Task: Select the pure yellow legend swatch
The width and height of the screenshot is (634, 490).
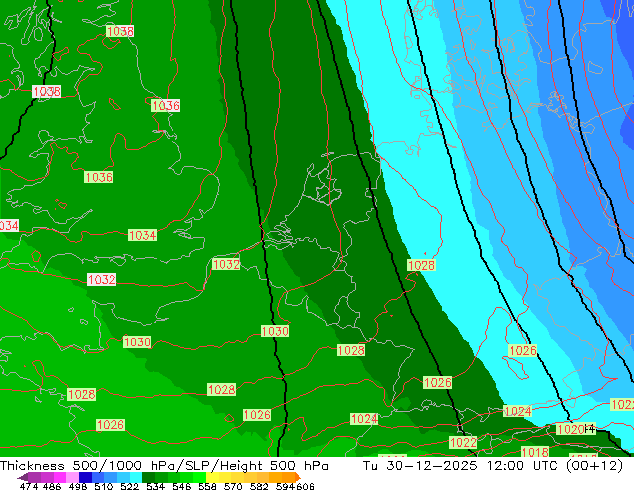Action: (212, 477)
